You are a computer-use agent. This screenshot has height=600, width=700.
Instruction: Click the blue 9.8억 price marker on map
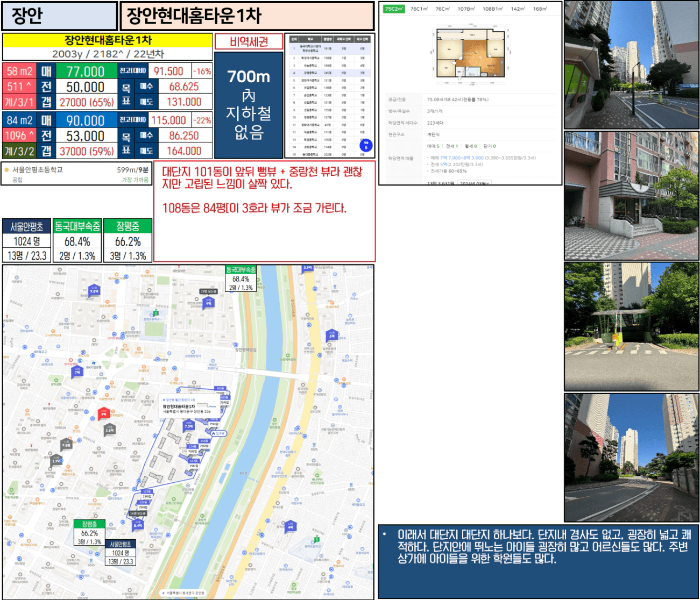(x=94, y=290)
